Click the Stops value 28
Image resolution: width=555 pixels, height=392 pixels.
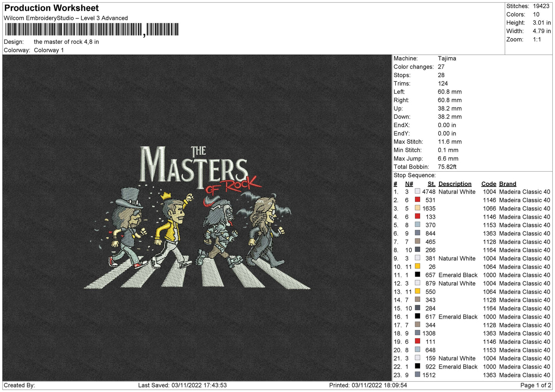pos(441,75)
